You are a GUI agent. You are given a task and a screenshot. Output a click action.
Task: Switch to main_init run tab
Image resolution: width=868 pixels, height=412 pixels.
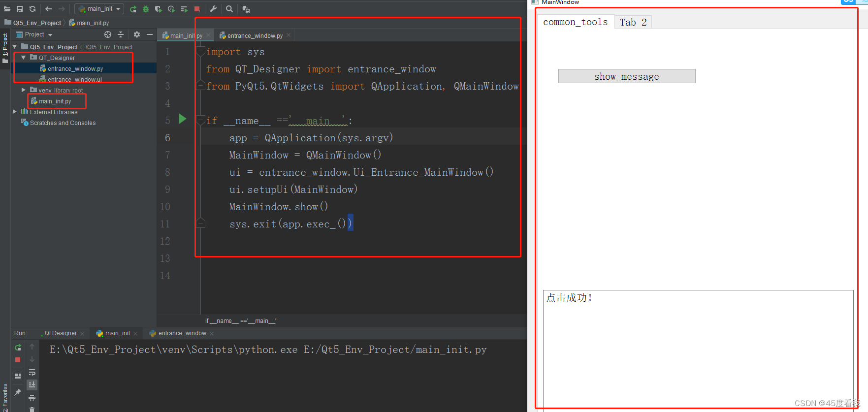point(118,333)
